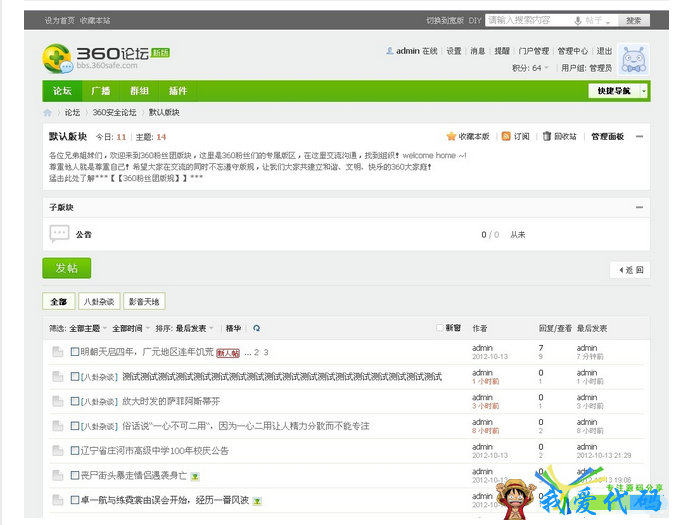Click the 回收站 trash icon

[x=547, y=136]
